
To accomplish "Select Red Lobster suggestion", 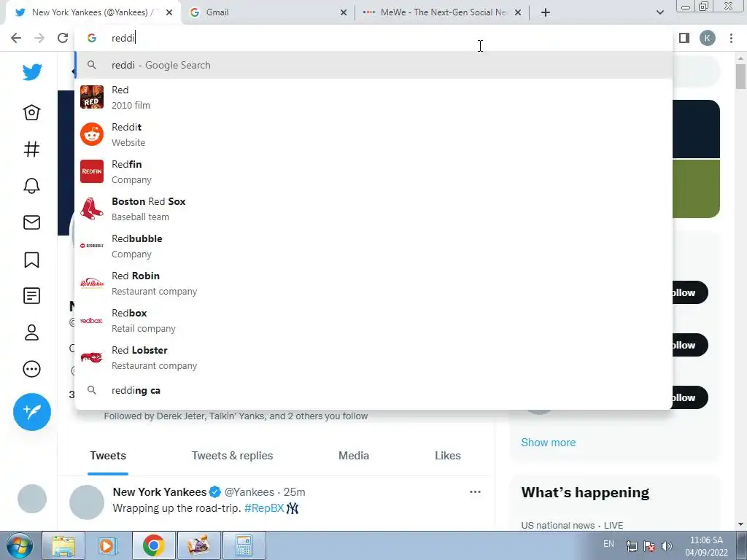I will pos(374,357).
